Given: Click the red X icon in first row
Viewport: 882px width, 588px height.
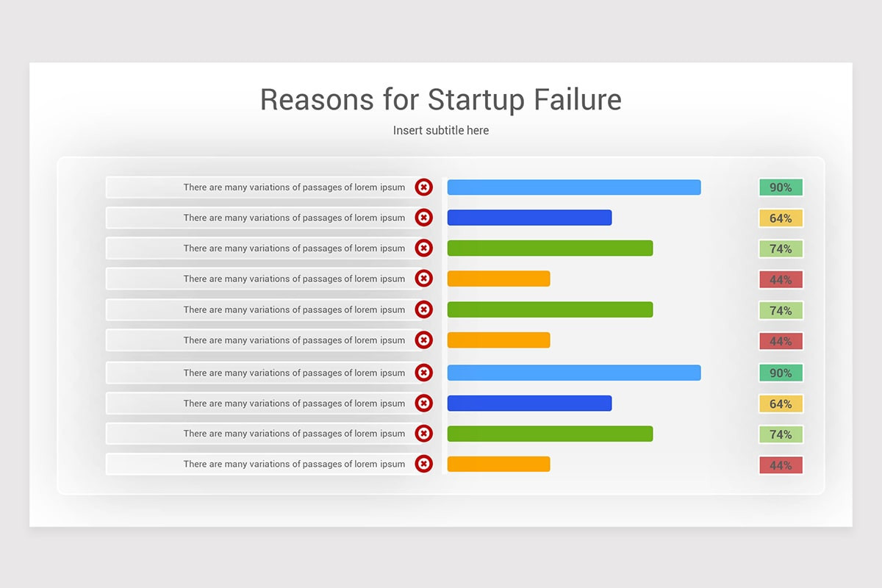Looking at the screenshot, I should pyautogui.click(x=423, y=187).
